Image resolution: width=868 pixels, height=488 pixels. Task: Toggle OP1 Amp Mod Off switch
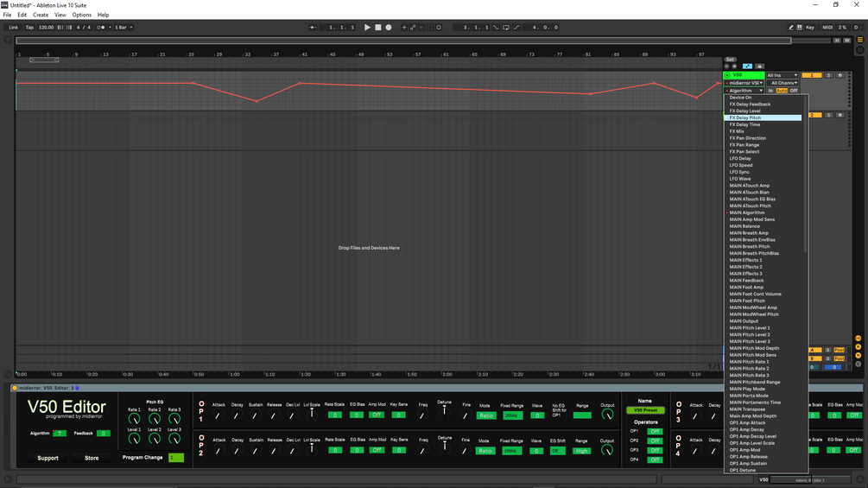(x=377, y=415)
